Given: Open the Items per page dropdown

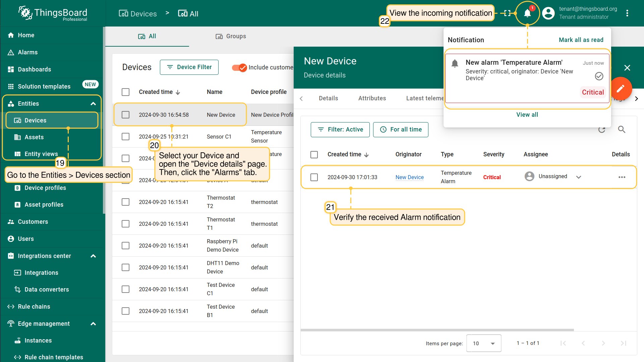Looking at the screenshot, I should 483,343.
